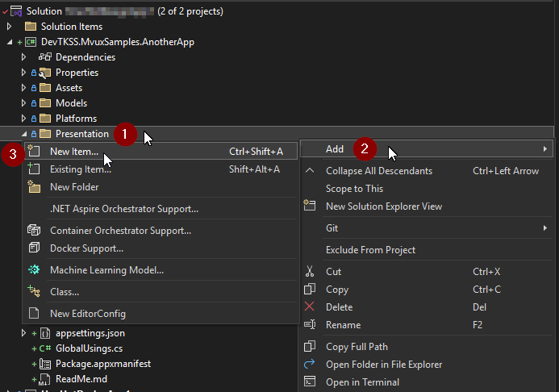Select Open in Terminal
Viewport: 559px width, 392px height.
(427, 382)
